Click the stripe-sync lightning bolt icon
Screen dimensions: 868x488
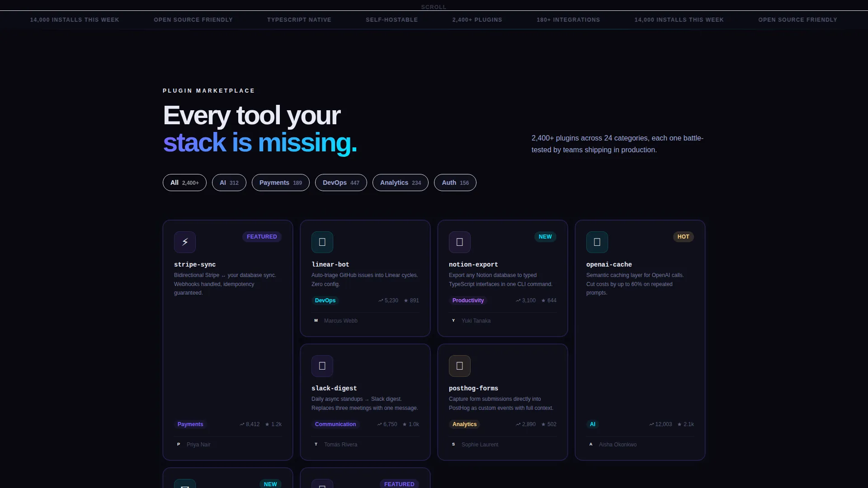tap(185, 242)
